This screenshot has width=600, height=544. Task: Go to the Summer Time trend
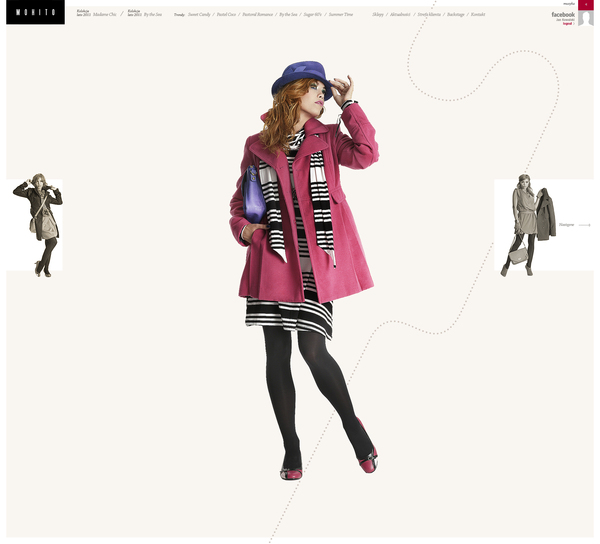[x=340, y=15]
